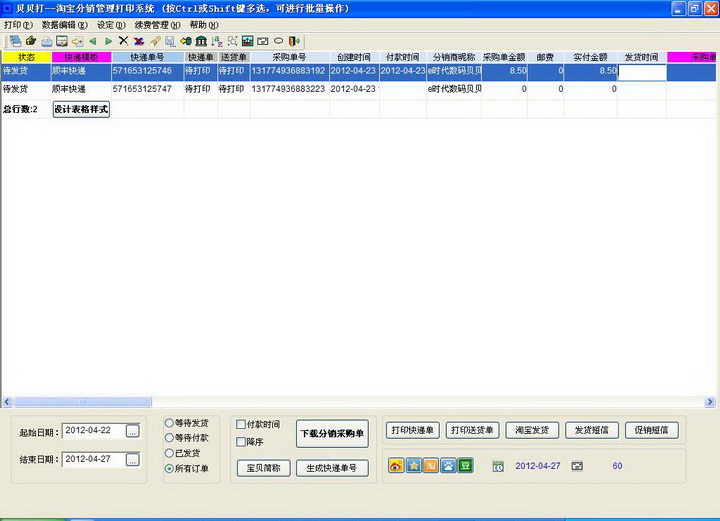The width and height of the screenshot is (720, 521).
Task: Select the 已发货 radio button
Action: tap(169, 453)
